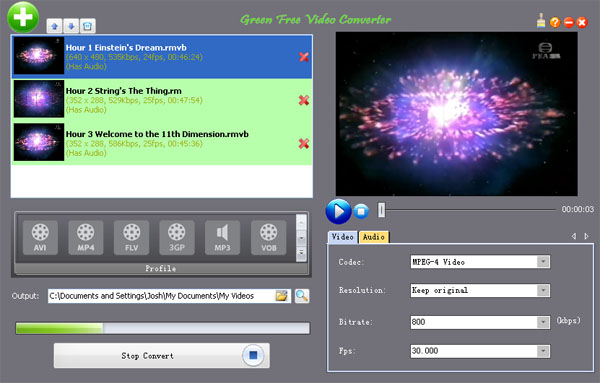
Task: Clear the file list with trash icon
Action: tap(88, 26)
